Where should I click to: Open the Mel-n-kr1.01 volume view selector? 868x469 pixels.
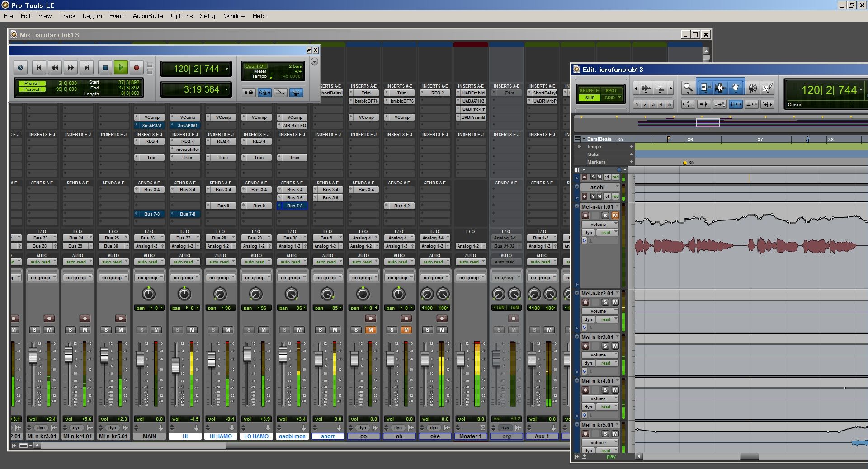tap(600, 225)
